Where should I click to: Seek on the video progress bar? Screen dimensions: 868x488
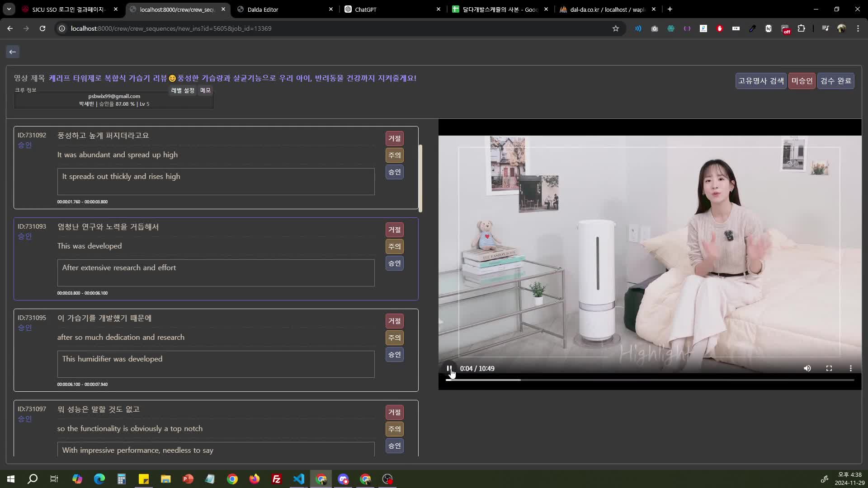click(650, 380)
